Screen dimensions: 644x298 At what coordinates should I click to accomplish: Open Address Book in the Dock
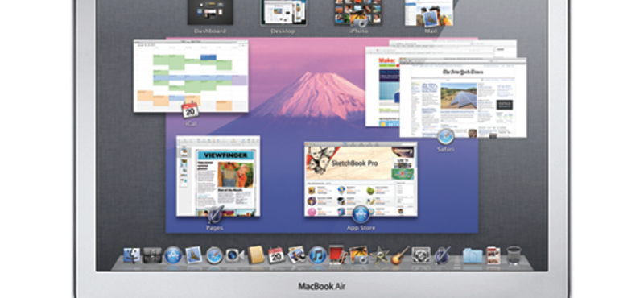[256, 255]
